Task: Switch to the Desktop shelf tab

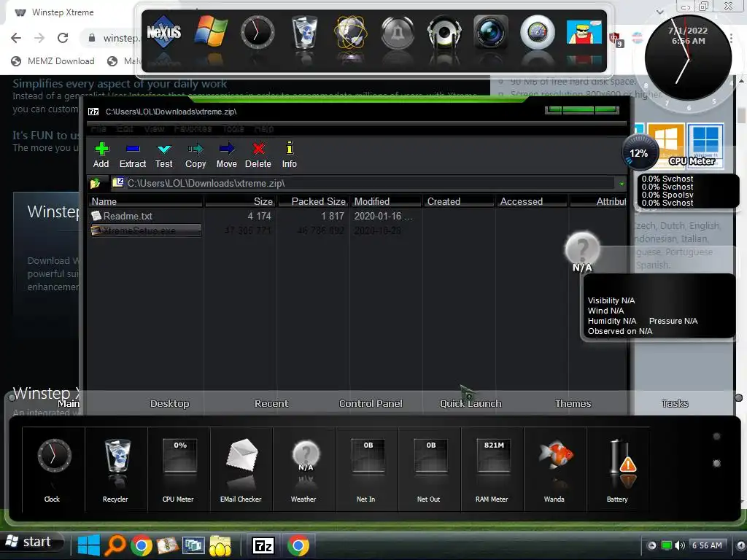Action: (x=169, y=403)
